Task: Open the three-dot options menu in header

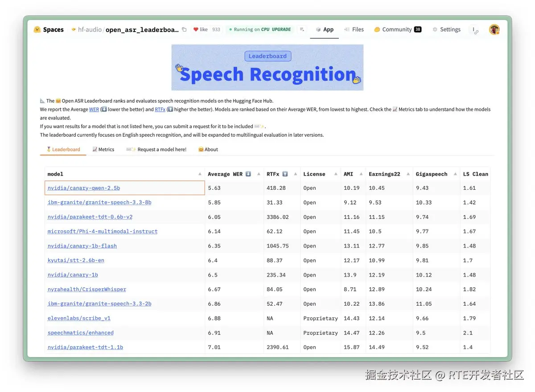Action: (473, 29)
